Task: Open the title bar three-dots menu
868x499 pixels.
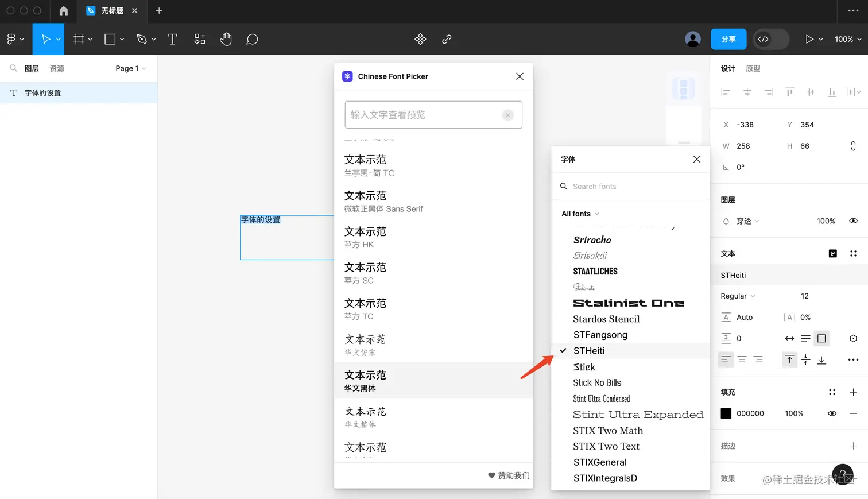Action: [x=854, y=11]
